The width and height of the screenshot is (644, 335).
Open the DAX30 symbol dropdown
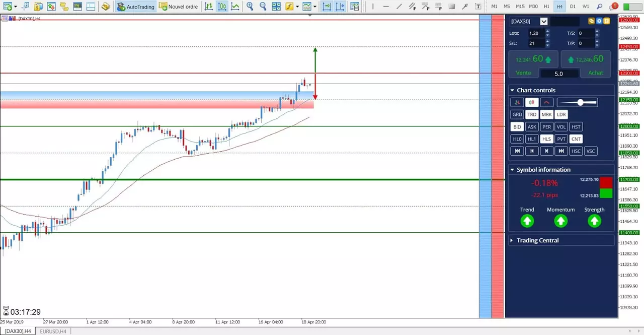click(543, 21)
